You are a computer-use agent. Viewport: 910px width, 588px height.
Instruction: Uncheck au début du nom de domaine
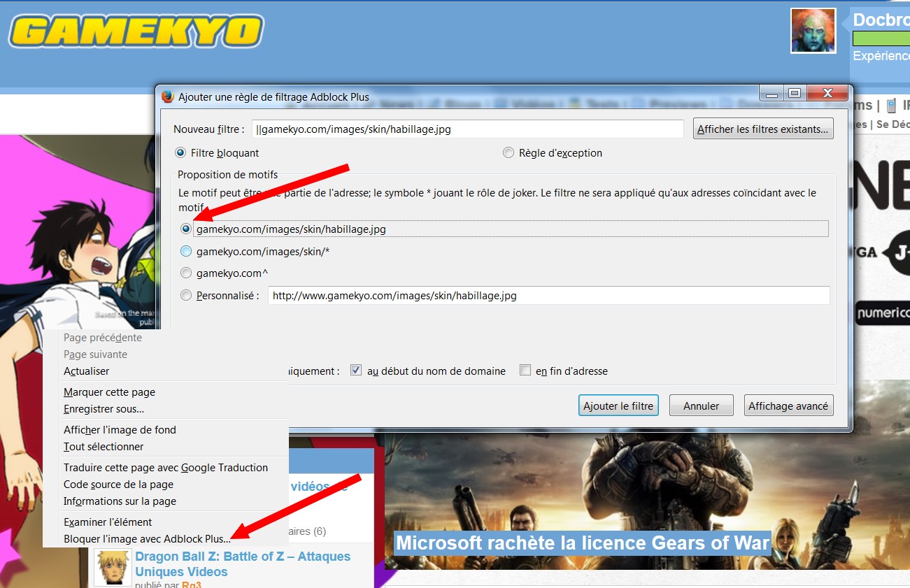pos(356,371)
